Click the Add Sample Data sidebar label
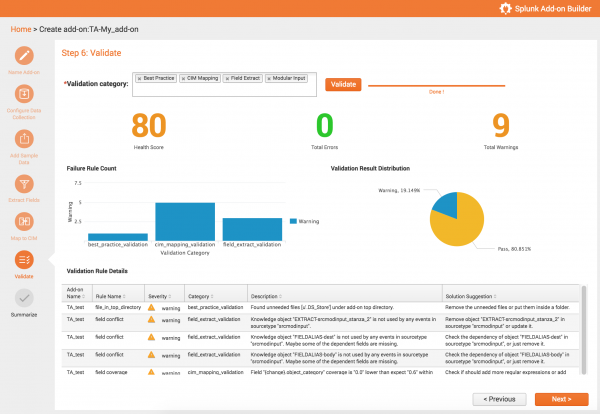 (x=24, y=159)
